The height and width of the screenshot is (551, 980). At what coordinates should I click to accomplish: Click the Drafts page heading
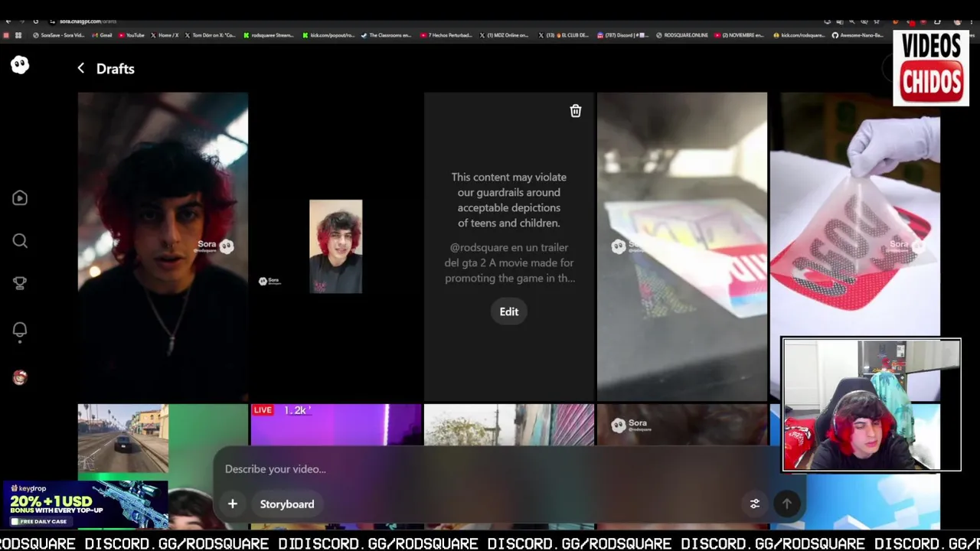click(x=116, y=68)
